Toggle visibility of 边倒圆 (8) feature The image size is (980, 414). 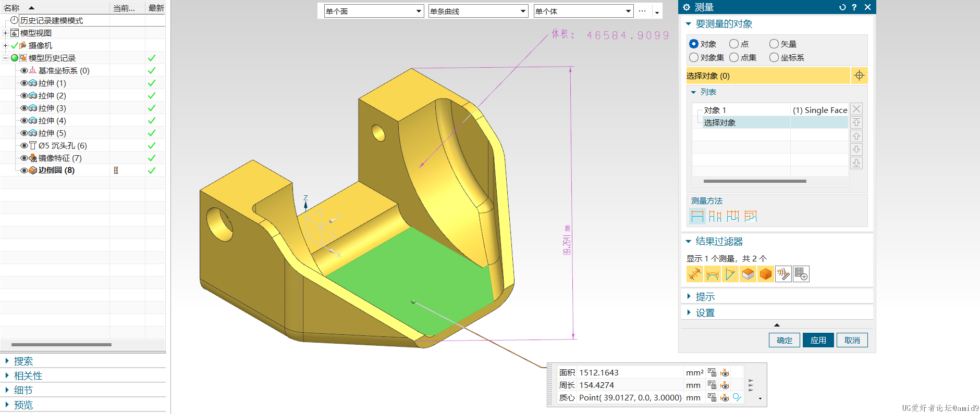[24, 170]
